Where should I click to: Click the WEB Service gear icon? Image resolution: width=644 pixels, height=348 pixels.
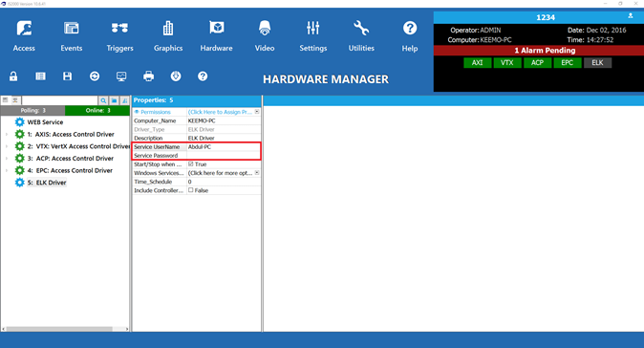(19, 122)
